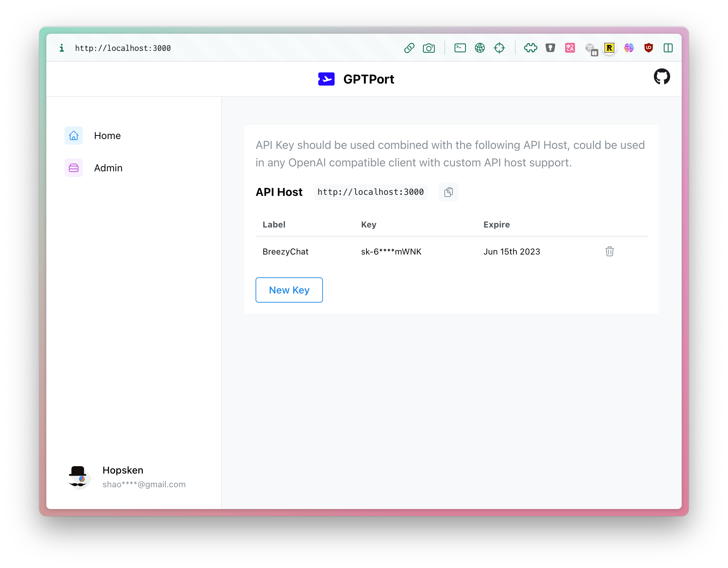
Task: Copy the API Host URL
Action: tap(448, 192)
